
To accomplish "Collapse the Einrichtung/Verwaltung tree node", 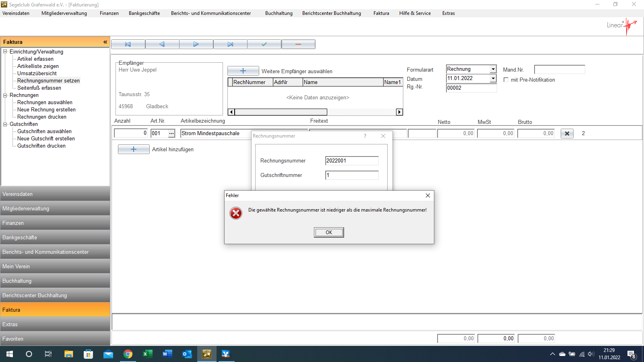I will [5, 51].
